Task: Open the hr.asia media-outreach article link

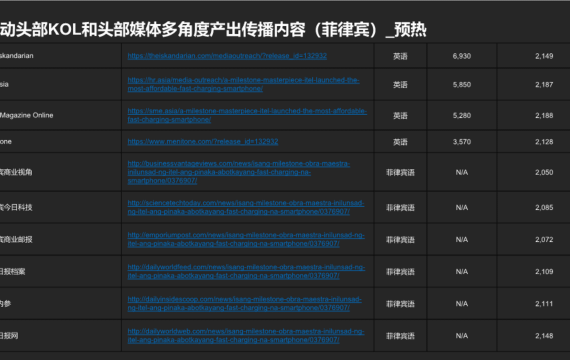Action: point(243,84)
